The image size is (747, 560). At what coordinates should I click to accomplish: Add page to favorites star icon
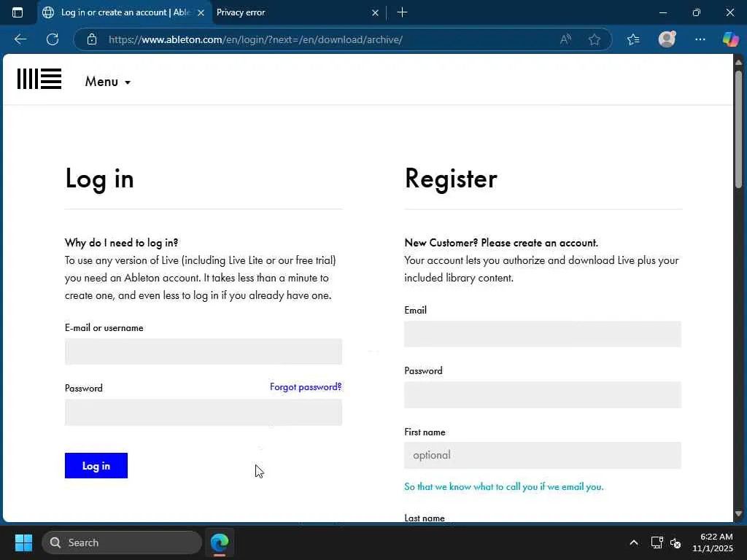coord(594,39)
